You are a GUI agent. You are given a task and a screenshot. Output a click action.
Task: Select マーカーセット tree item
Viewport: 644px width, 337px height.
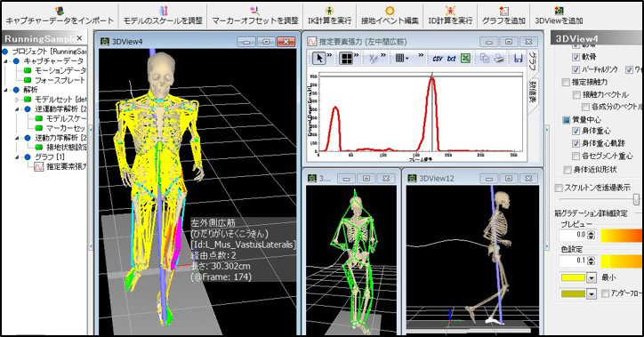(66, 128)
